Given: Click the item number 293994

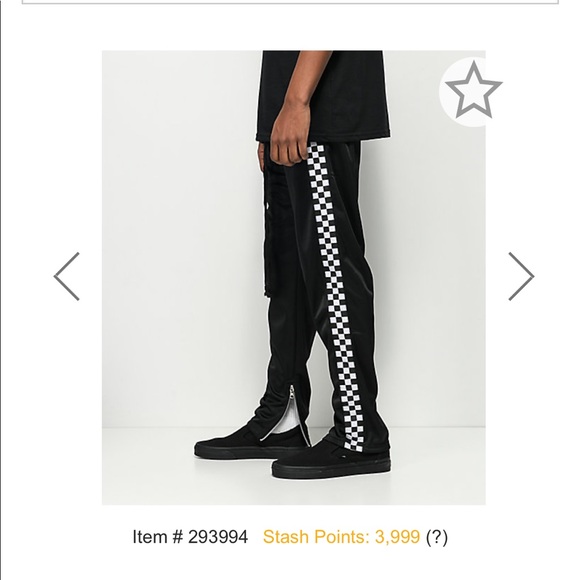Looking at the screenshot, I should click(218, 537).
